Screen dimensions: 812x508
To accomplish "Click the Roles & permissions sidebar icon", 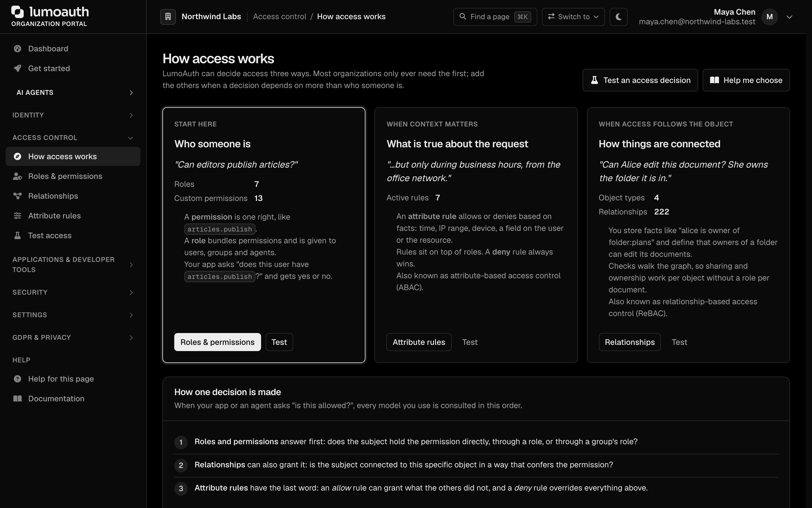I will [x=17, y=176].
